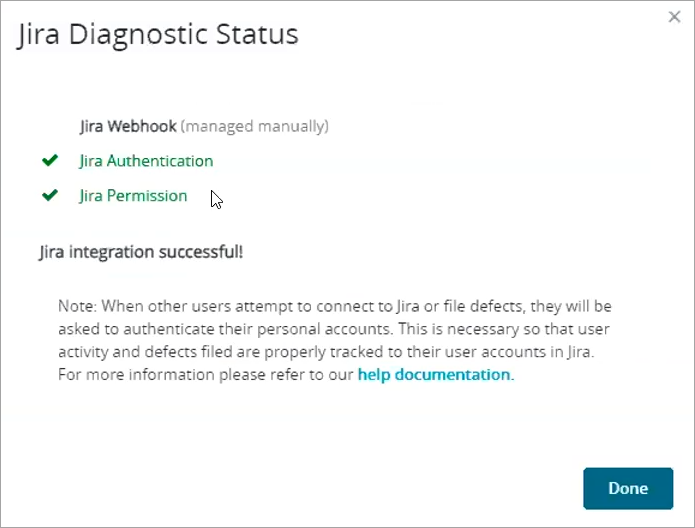The width and height of the screenshot is (695, 528).
Task: Click the Jira Diagnostic Status title
Action: 158,34
